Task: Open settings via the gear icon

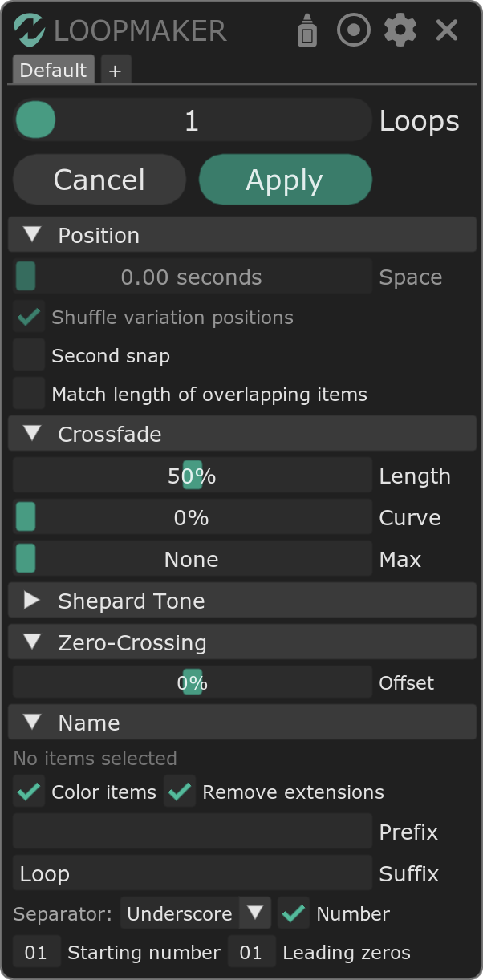Action: tap(400, 30)
